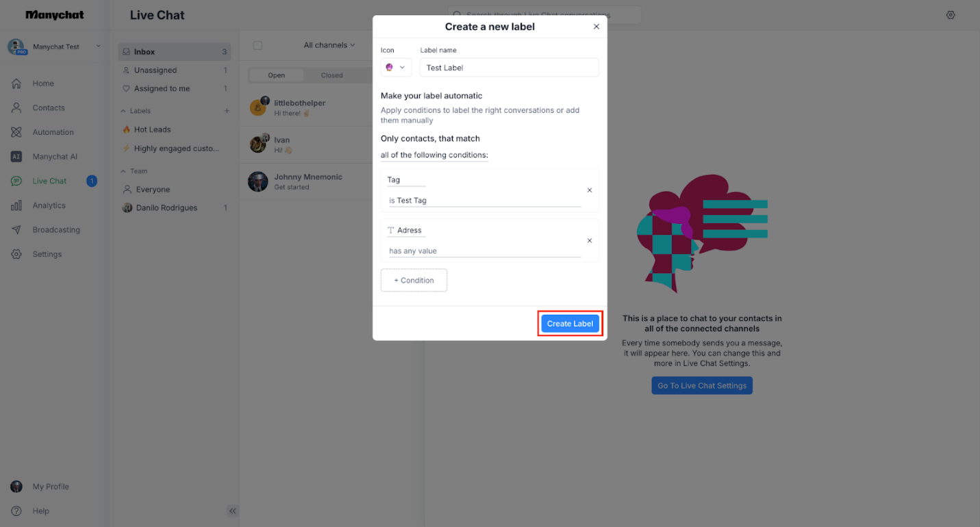Select the Open conversations filter
Viewport: 980px width, 527px height.
[x=276, y=75]
